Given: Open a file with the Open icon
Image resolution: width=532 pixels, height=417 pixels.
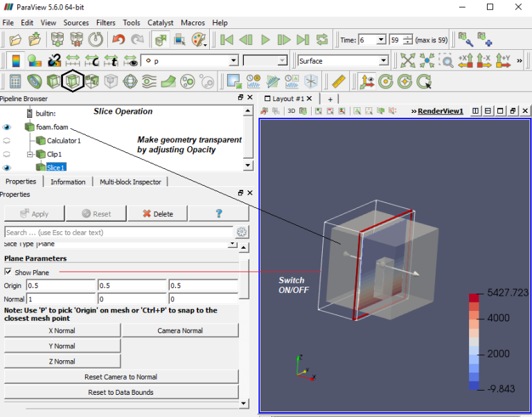Looking at the screenshot, I should click(15, 40).
